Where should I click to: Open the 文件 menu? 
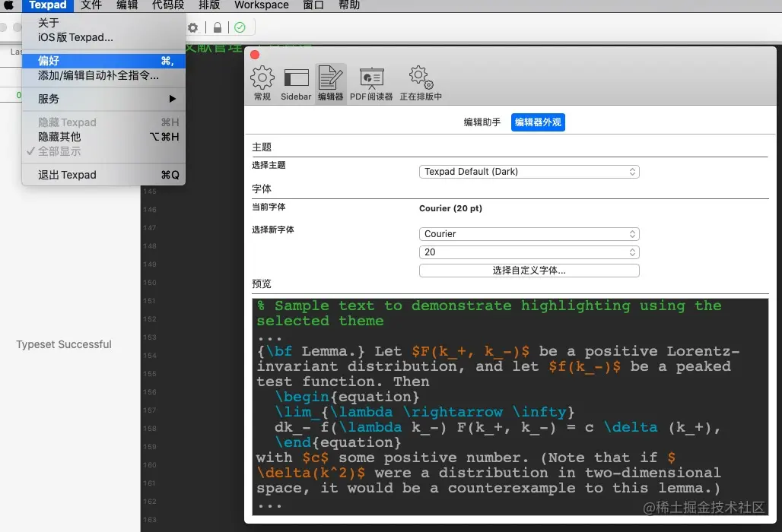click(x=91, y=5)
